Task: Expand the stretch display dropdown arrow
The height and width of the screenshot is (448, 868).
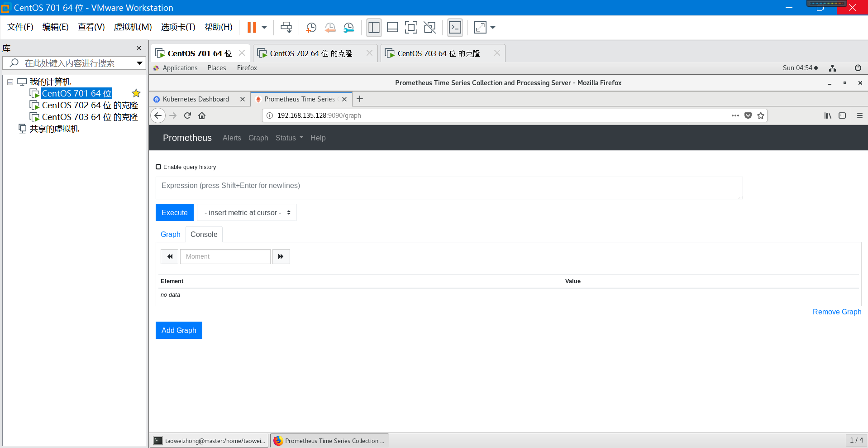Action: click(493, 28)
